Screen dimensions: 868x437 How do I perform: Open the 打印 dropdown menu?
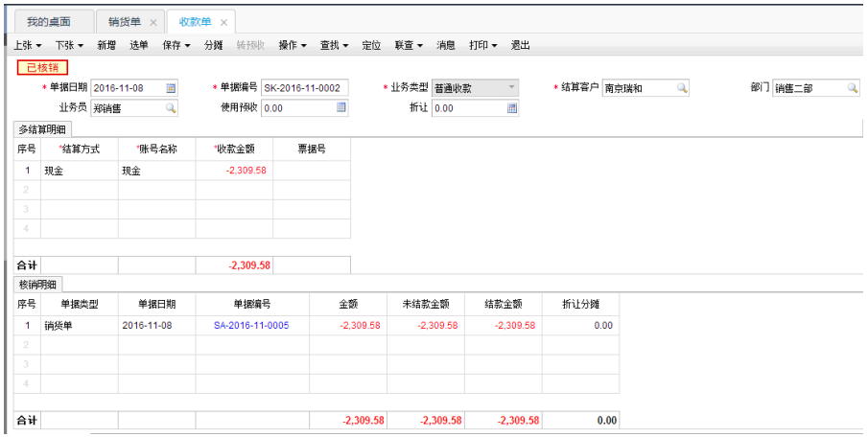click(482, 45)
